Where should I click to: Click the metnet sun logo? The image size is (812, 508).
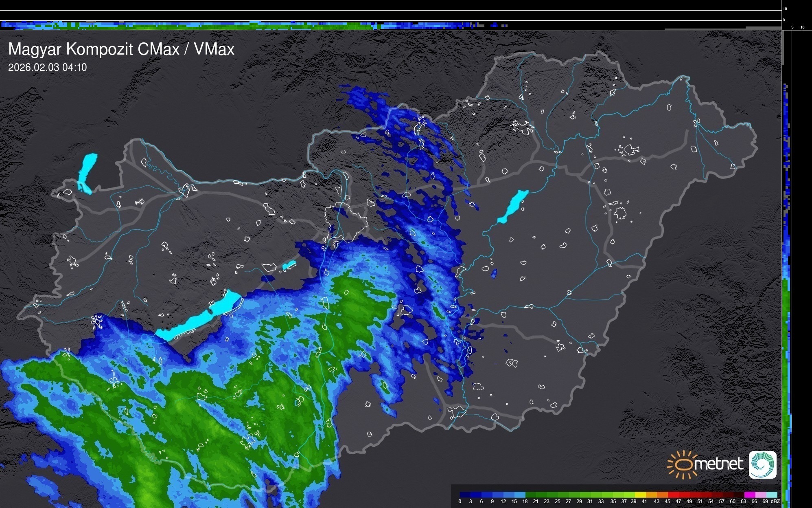(684, 464)
